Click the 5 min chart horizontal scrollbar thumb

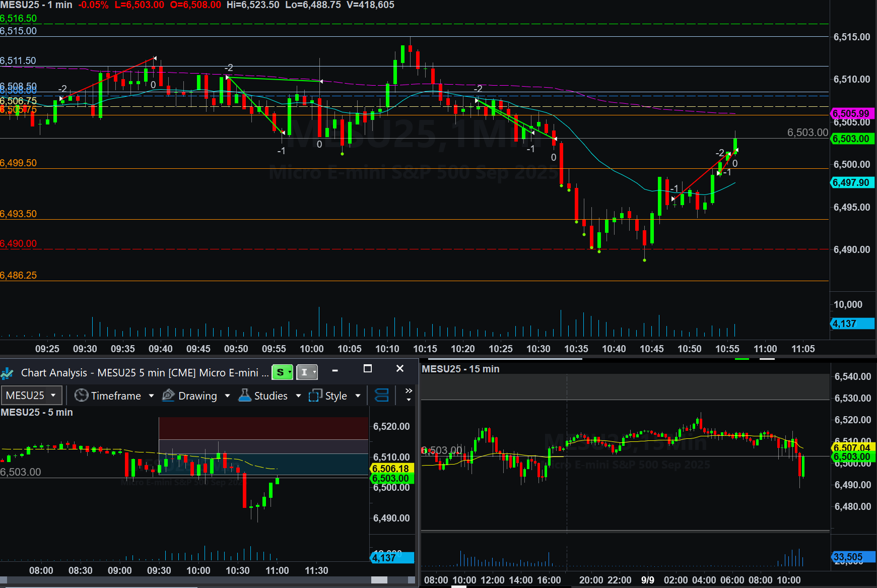click(379, 580)
